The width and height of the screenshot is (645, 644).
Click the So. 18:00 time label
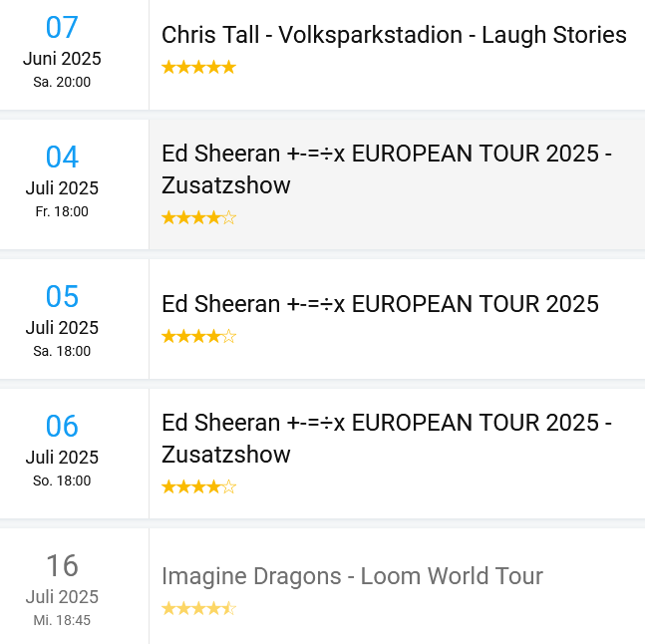pyautogui.click(x=62, y=481)
